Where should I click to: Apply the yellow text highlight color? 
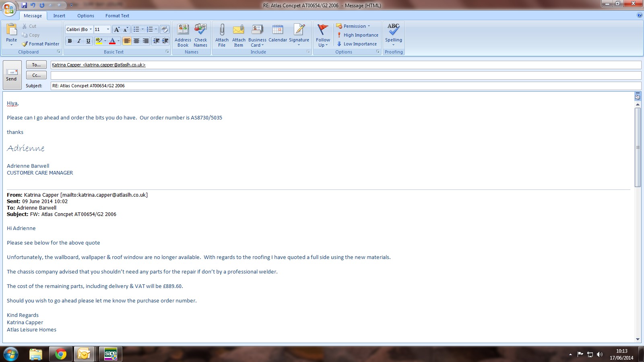99,41
